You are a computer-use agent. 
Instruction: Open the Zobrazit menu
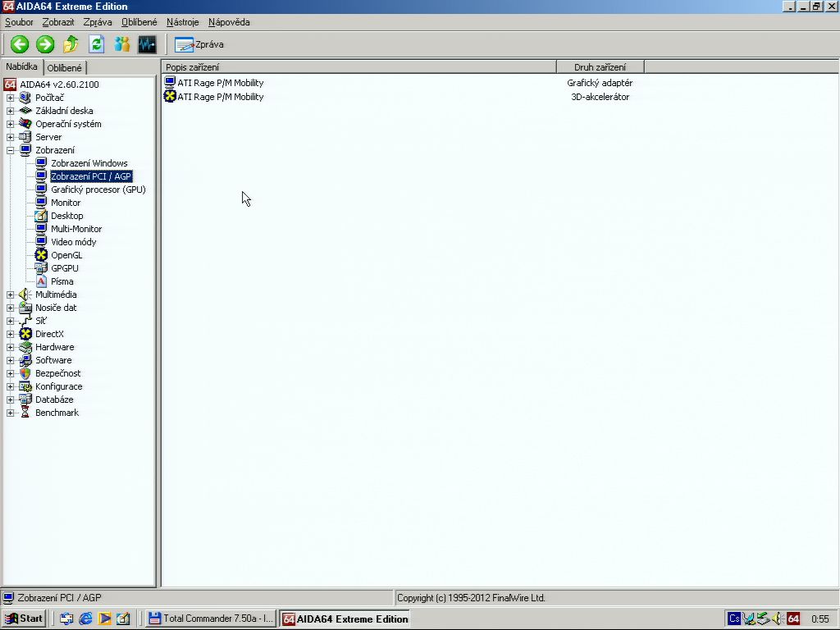pos(58,22)
